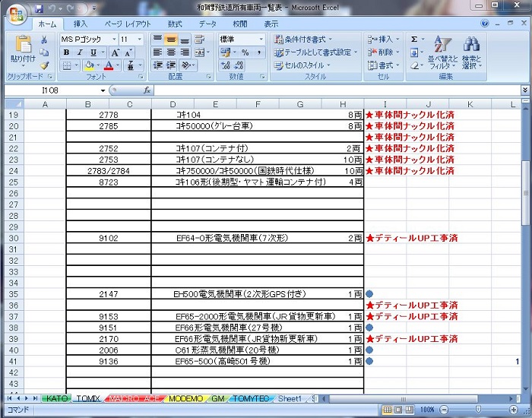This screenshot has height=418, width=532.
Task: Select Page Layout view button
Action: tap(399, 410)
